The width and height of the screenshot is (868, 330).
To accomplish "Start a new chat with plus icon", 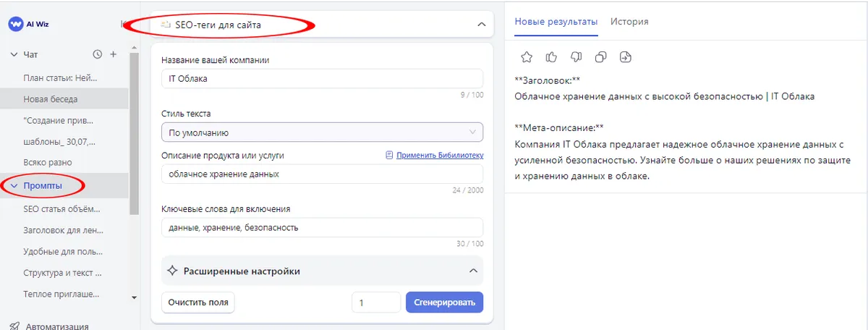I will pos(113,54).
